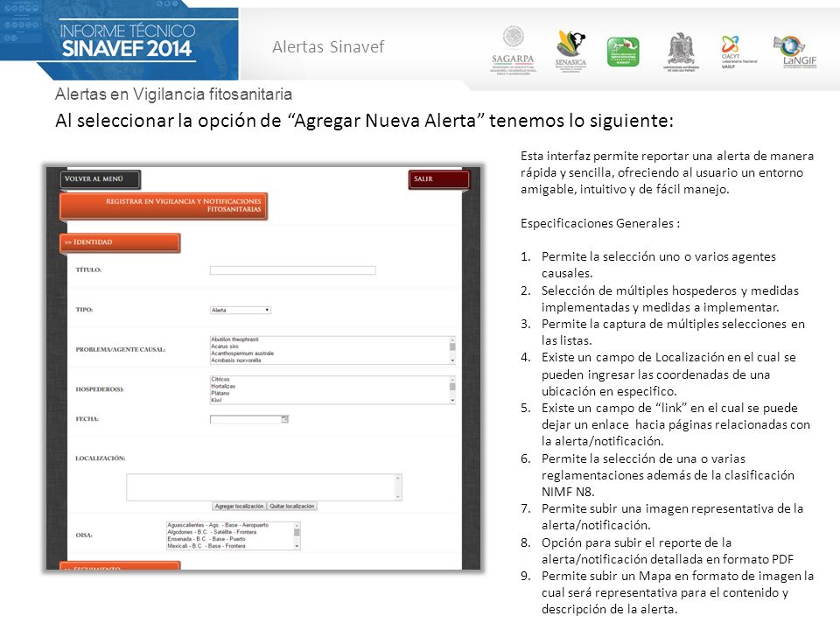Click the Agregar localización button
This screenshot has height=630, width=840.
[239, 507]
